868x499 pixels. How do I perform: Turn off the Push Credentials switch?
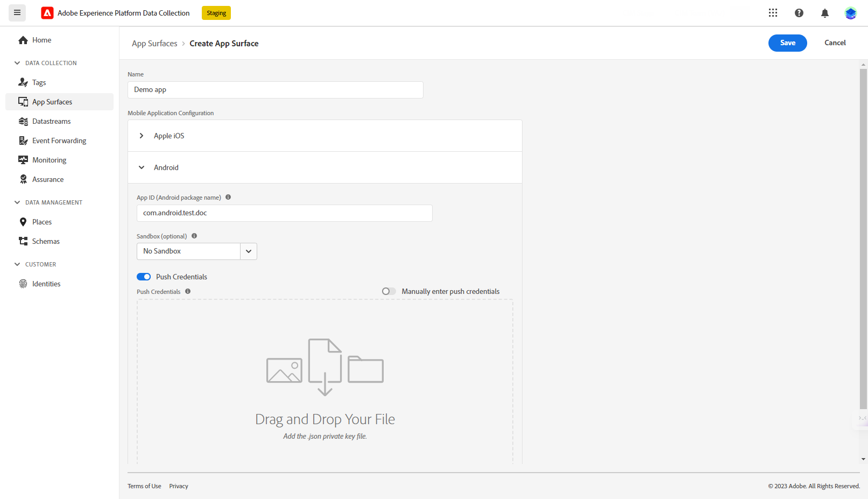(x=144, y=277)
